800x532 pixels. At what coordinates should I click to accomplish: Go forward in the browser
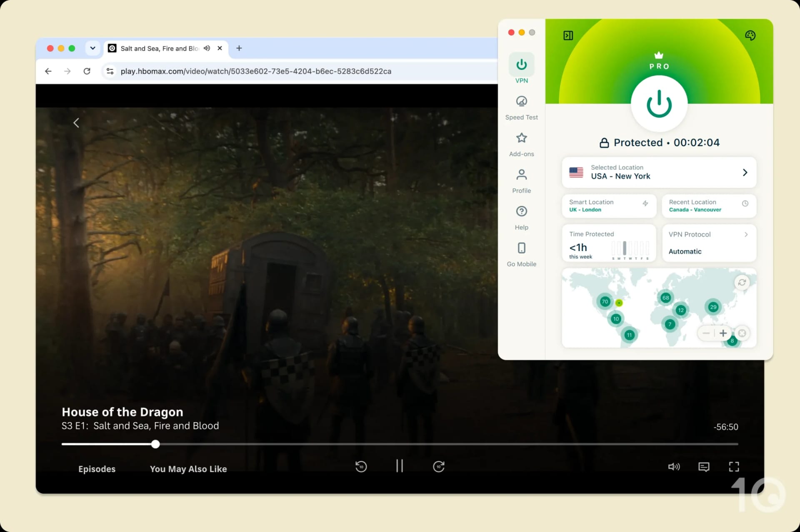[67, 71]
